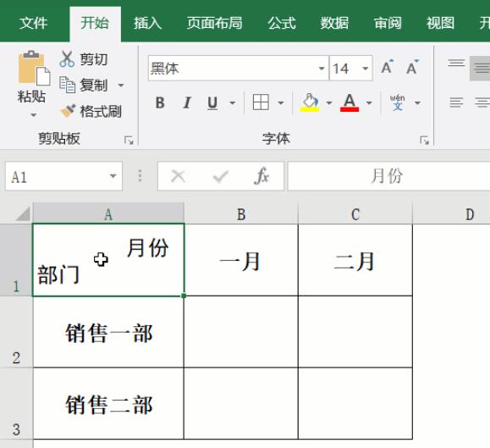The image size is (490, 448).
Task: Click the cell containing 销售一部
Action: click(108, 332)
